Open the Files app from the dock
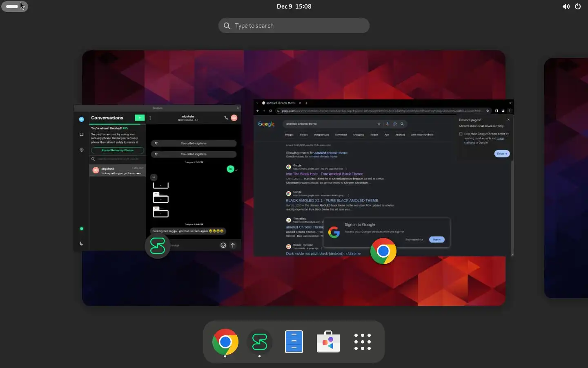Image resolution: width=588 pixels, height=368 pixels. coord(294,341)
